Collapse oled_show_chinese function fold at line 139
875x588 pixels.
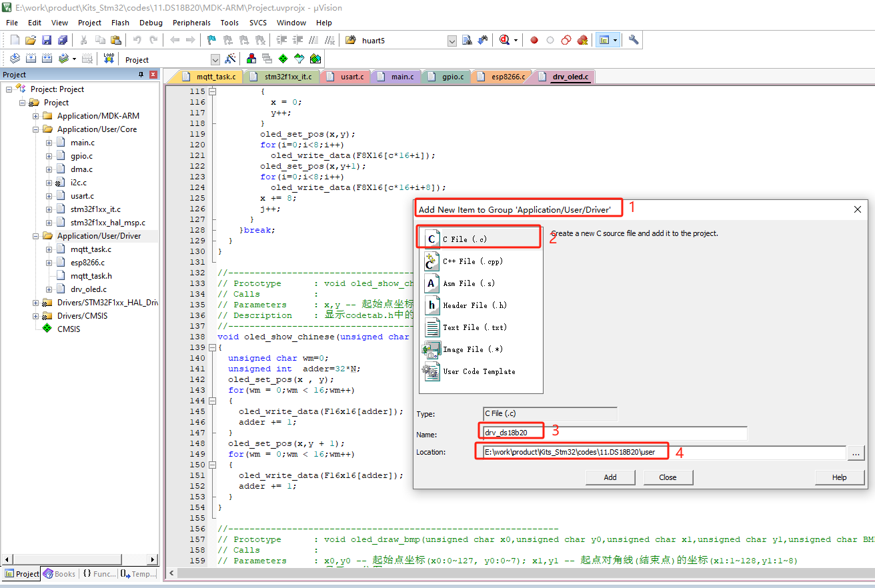213,347
